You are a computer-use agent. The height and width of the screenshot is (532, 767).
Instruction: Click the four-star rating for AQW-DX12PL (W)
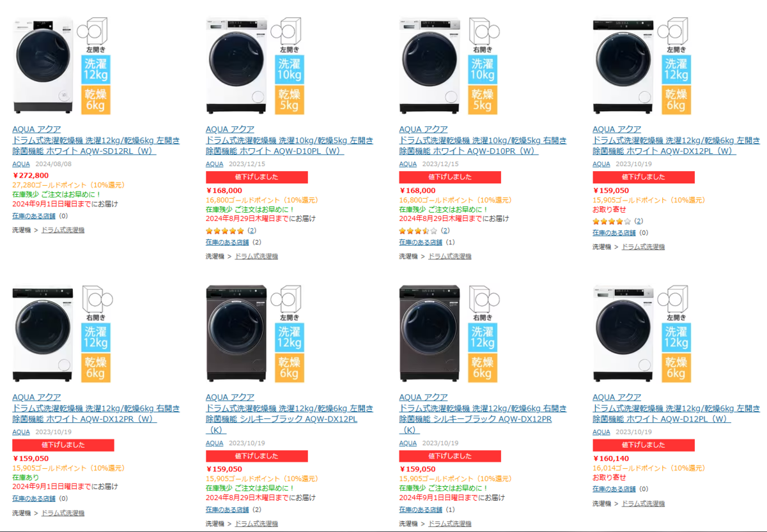pos(611,221)
